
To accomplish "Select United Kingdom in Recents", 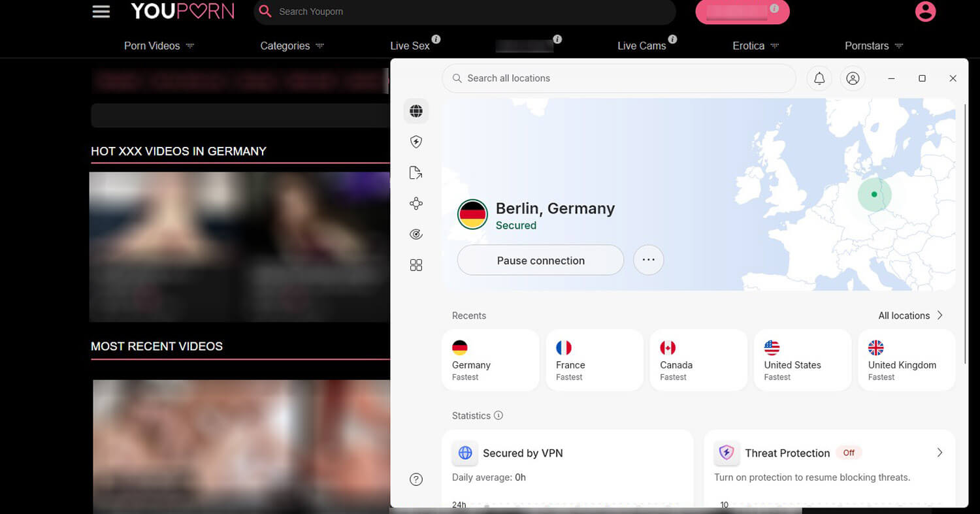I will (x=907, y=360).
